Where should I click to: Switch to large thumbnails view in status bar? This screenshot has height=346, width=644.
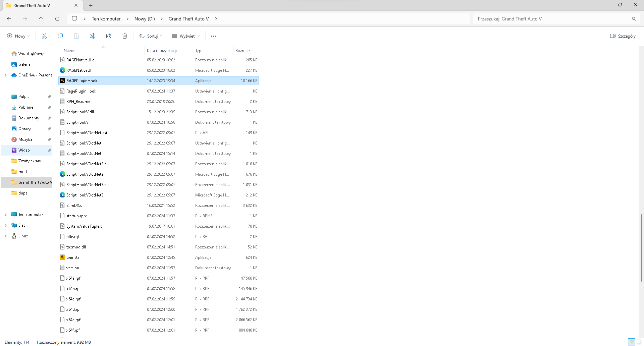(639, 342)
